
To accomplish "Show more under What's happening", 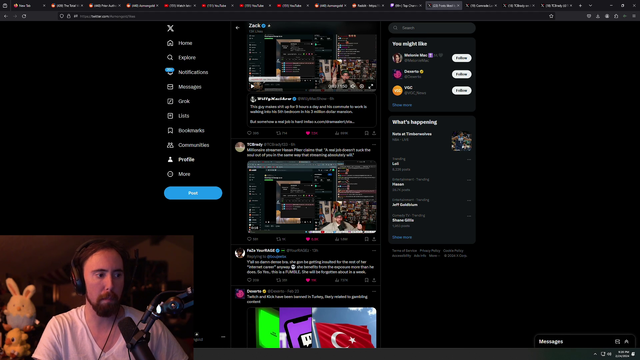I will coord(402,237).
